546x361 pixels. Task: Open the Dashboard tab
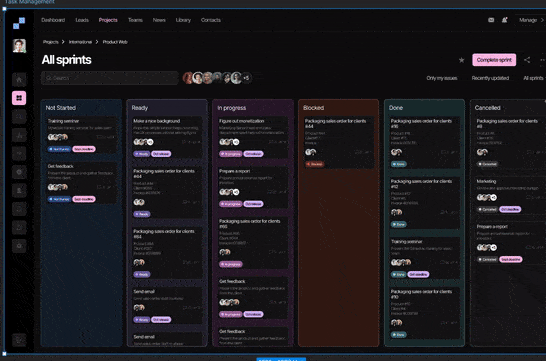tap(53, 20)
